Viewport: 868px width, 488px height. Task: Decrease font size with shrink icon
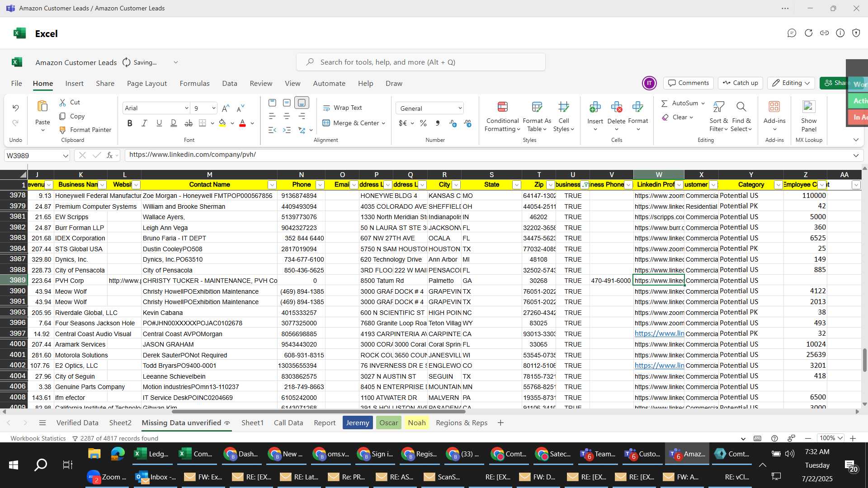241,108
